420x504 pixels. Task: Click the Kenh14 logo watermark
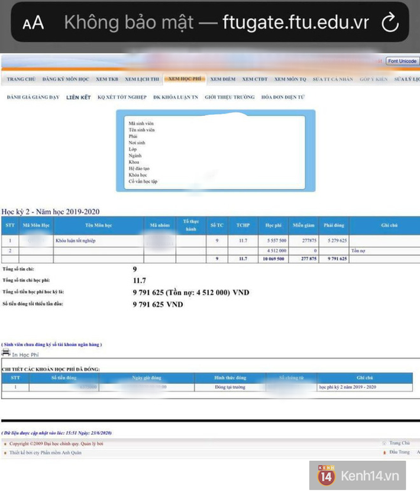[357, 476]
